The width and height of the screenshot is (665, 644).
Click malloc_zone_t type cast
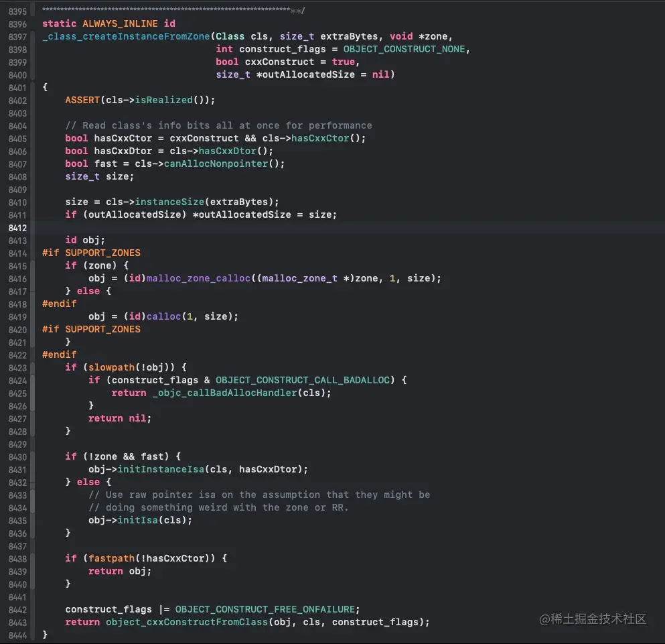(x=300, y=279)
